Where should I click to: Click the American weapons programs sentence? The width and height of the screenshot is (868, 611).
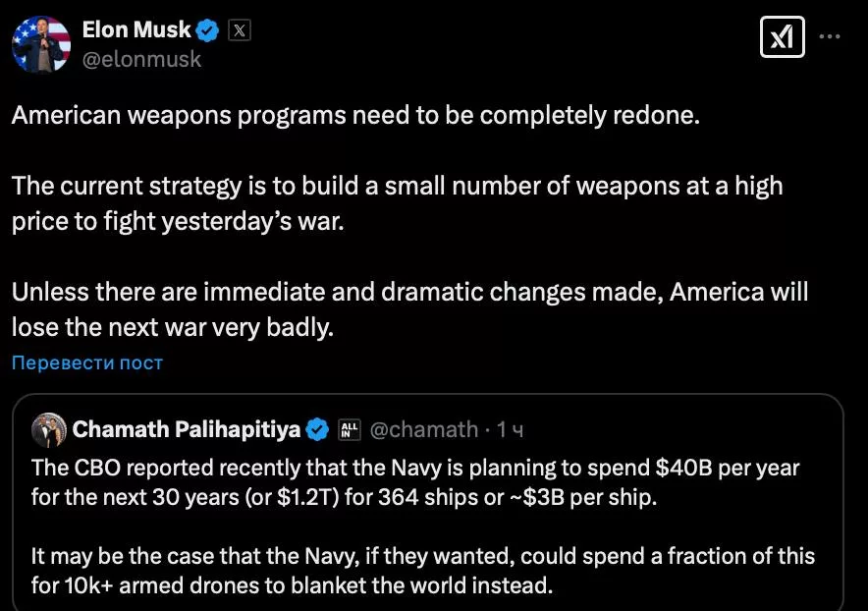[x=355, y=115]
